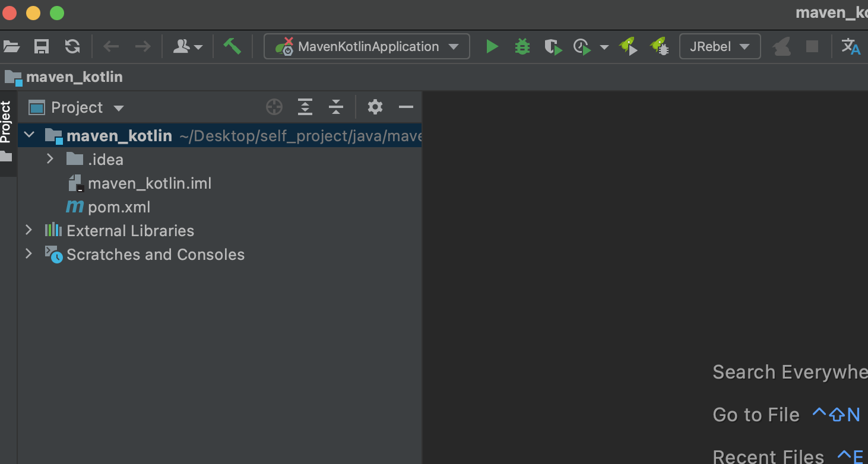This screenshot has width=868, height=464.
Task: Run with JRebel rocket icon
Action: (628, 47)
